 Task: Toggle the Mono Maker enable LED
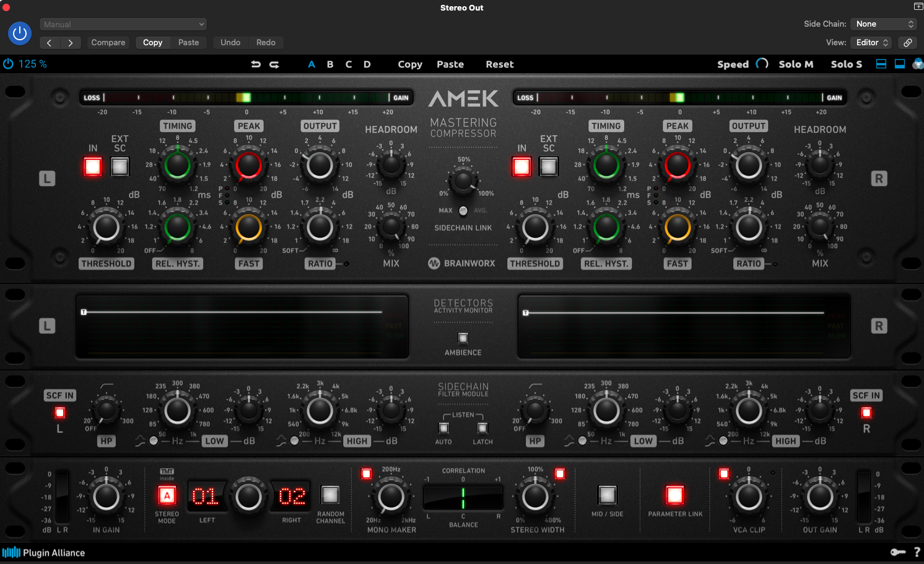367,474
